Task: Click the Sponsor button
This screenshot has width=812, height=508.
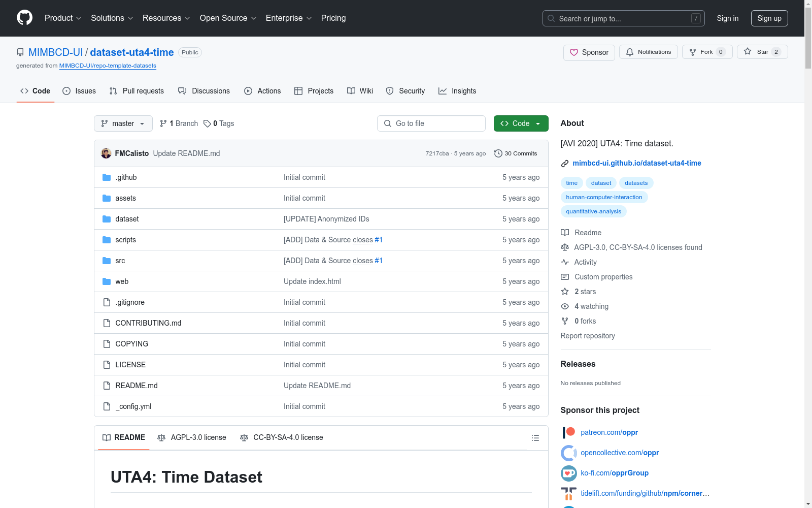Action: point(589,52)
